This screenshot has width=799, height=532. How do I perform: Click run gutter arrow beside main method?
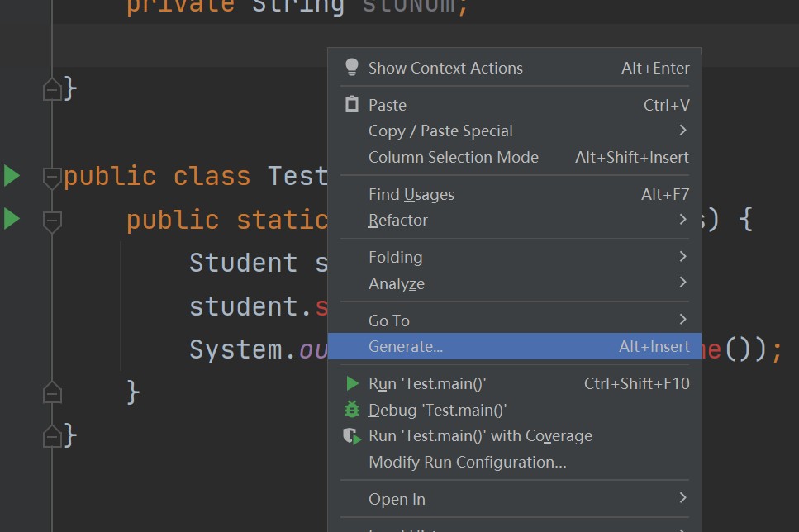point(12,220)
